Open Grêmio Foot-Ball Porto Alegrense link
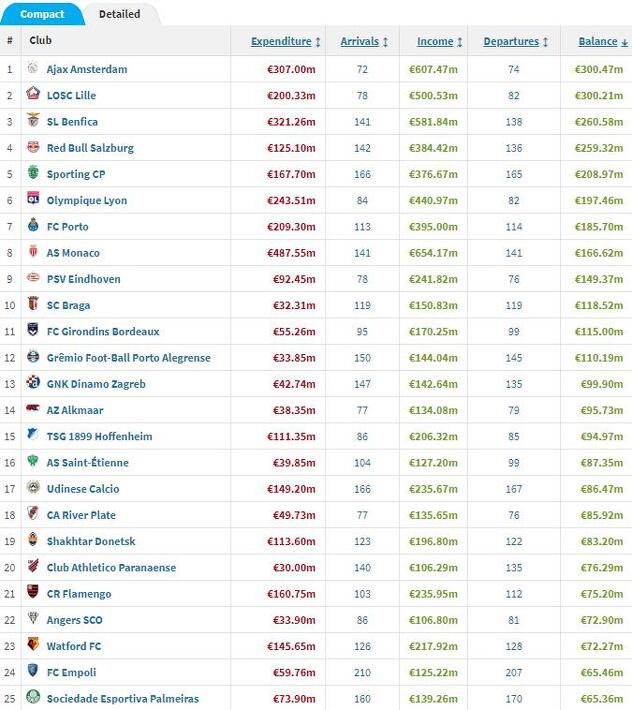The width and height of the screenshot is (632, 710). 129,358
